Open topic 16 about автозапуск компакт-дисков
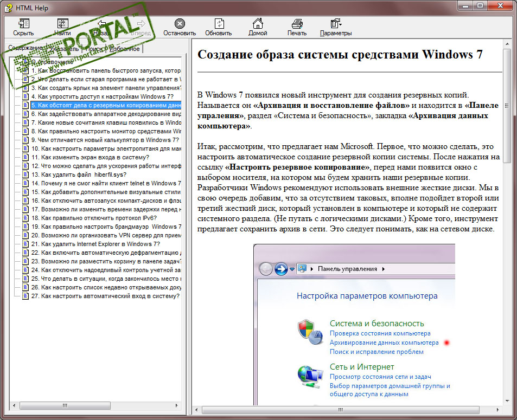The height and width of the screenshot is (420, 517). point(106,201)
